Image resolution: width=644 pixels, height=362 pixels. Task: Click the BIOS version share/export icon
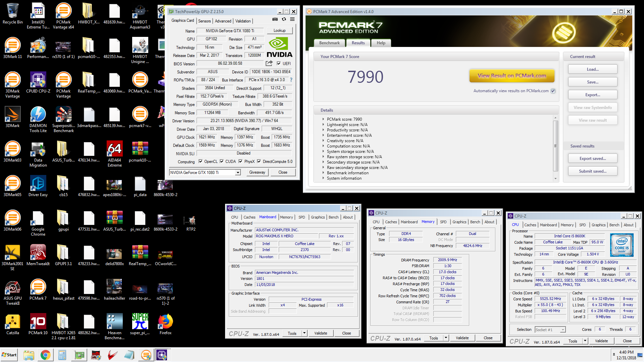[269, 63]
